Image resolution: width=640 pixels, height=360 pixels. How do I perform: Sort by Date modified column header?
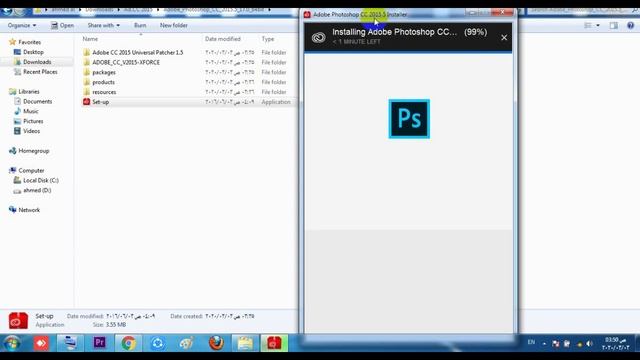223,39
